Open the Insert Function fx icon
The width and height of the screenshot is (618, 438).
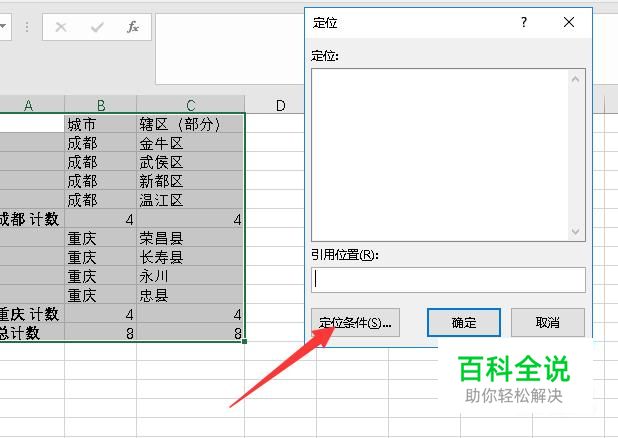tap(133, 27)
